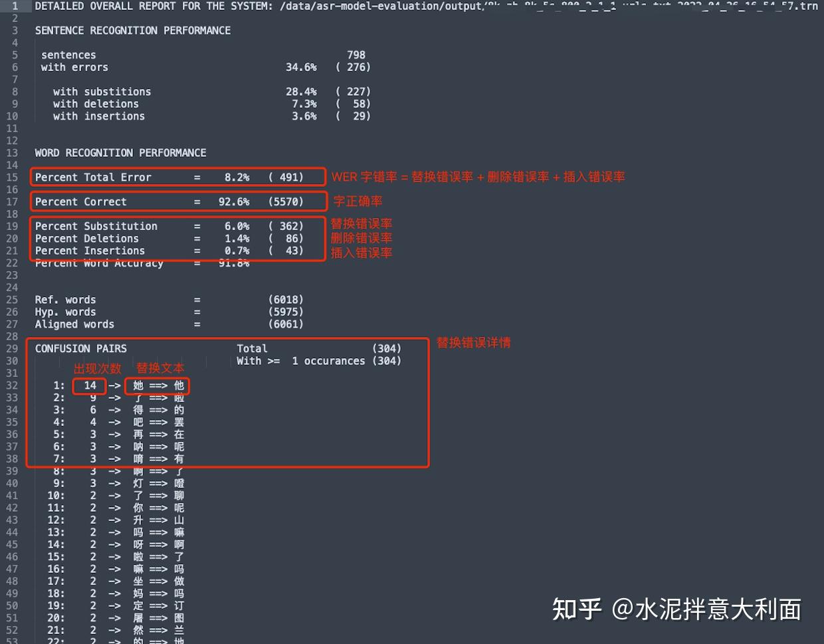Image resolution: width=824 pixels, height=644 pixels.
Task: Click the highlighted Percent Total Error row
Action: tap(176, 177)
